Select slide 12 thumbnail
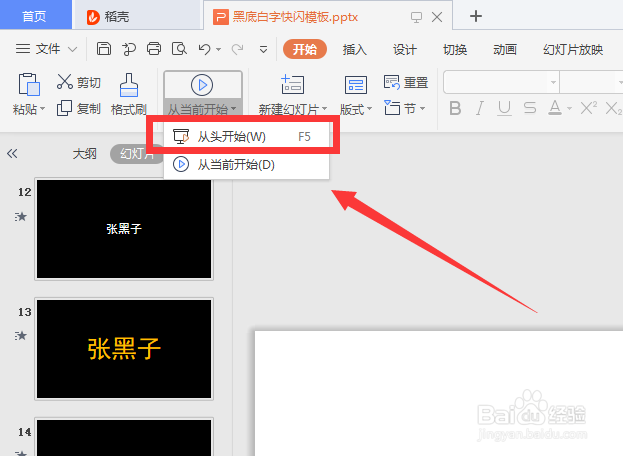The width and height of the screenshot is (623, 456). coord(124,229)
